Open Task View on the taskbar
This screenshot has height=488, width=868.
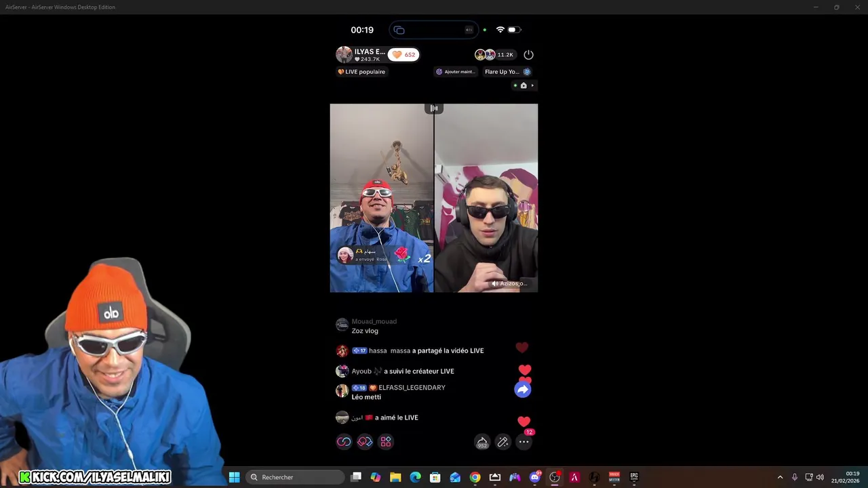(356, 477)
